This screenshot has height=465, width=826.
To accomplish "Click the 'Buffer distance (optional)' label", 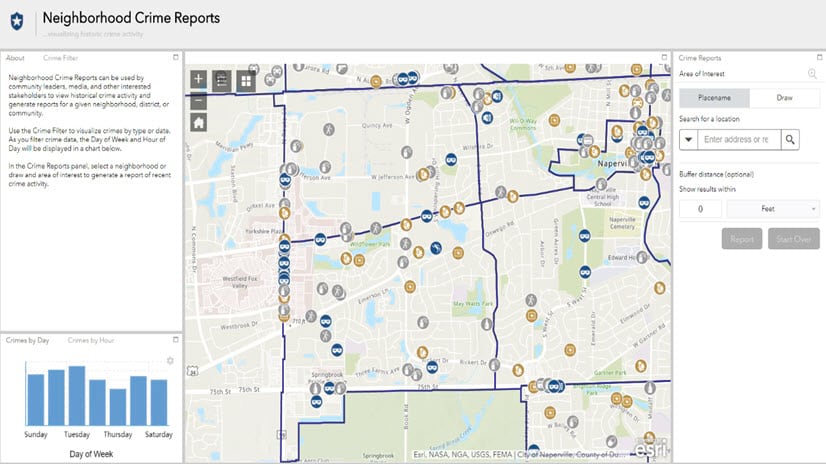I will (x=716, y=174).
